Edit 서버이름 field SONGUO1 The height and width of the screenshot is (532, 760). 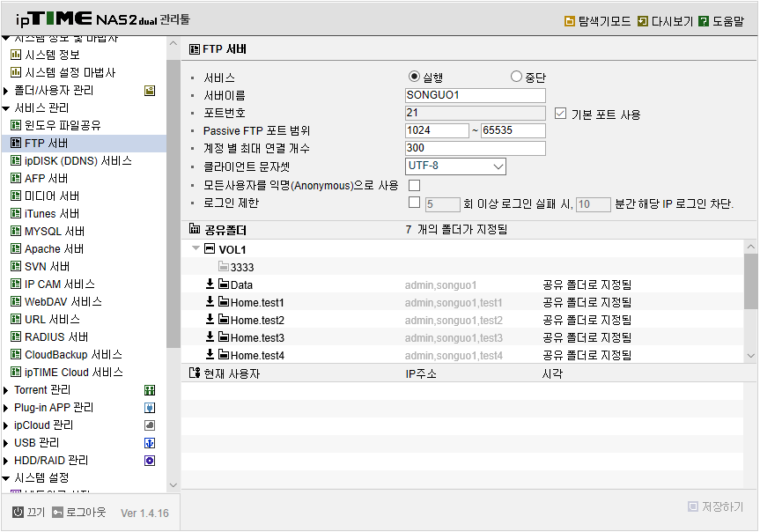point(476,95)
